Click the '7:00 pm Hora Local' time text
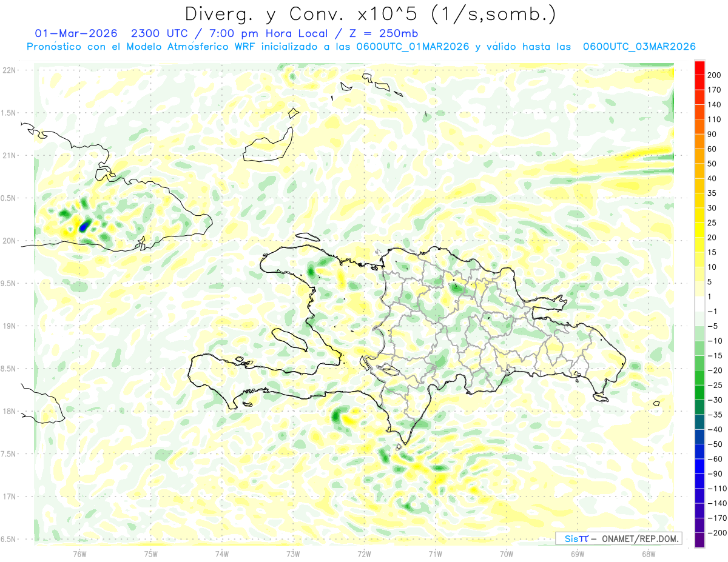728x562 pixels. (270, 33)
